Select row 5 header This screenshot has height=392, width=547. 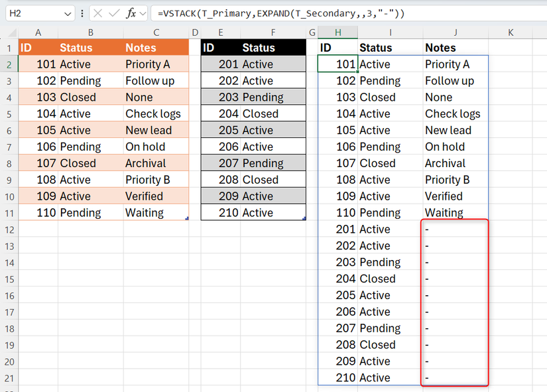pos(9,114)
